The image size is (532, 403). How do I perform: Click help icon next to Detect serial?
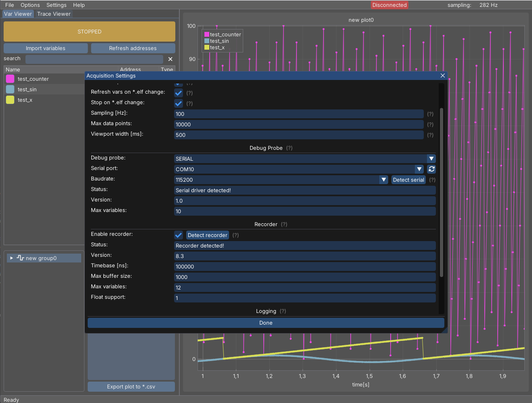point(432,180)
